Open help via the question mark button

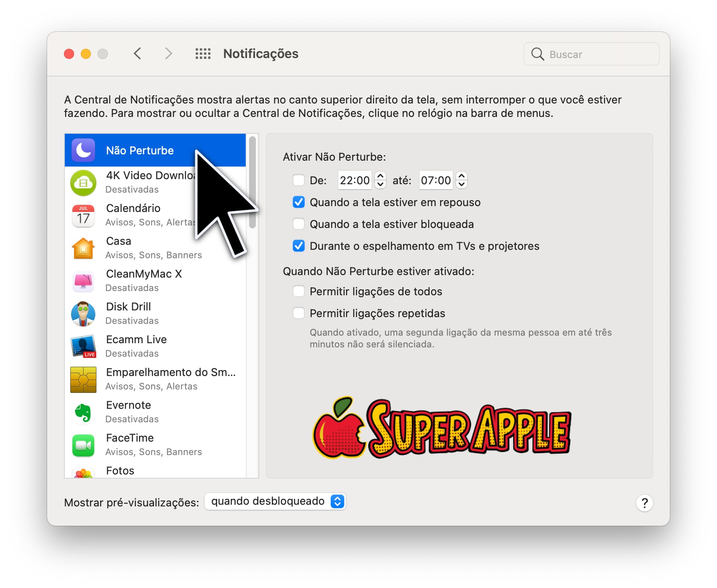644,503
